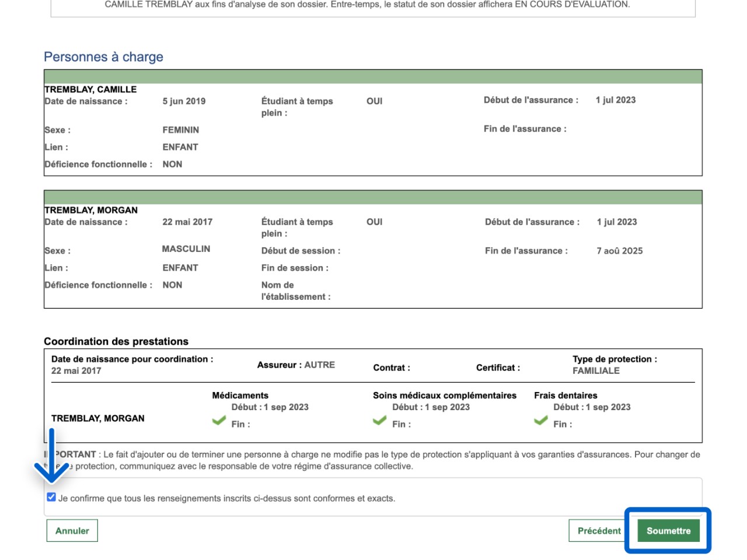747x560 pixels.
Task: Click Morgan's insurance end date 7 aoû 2025
Action: 619,251
